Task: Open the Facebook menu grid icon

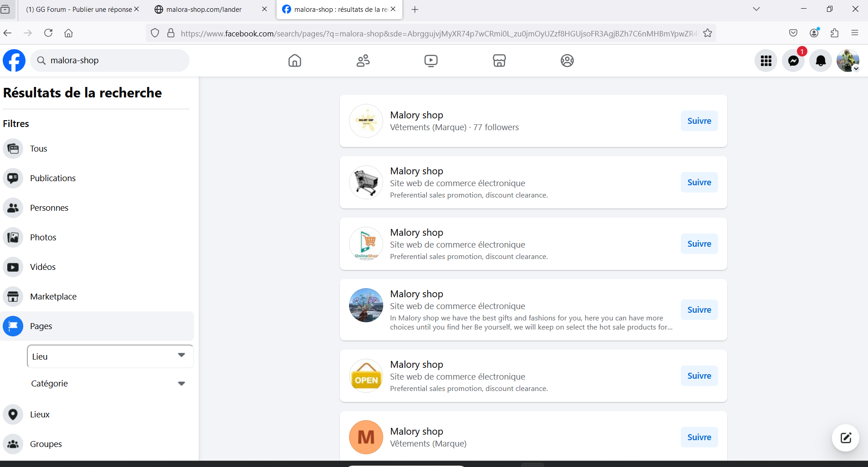Action: coord(766,61)
